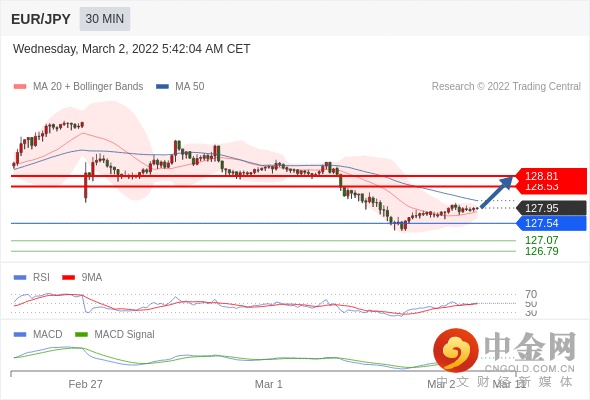The width and height of the screenshot is (590, 400).
Task: Click the pink MA 20 Bollinger Bands swatch
Action: [20, 87]
